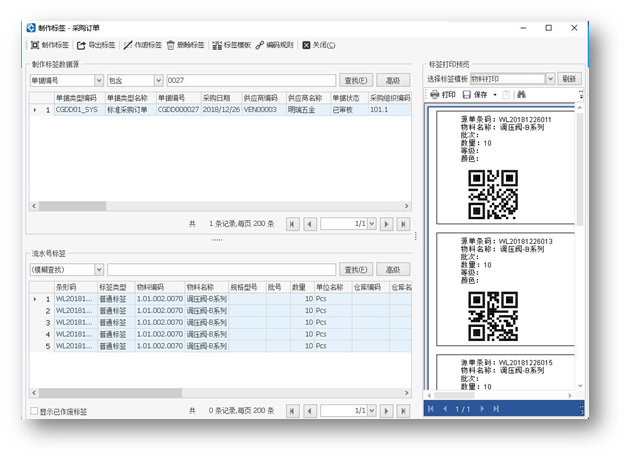Go to previous preview page in blue bar
This screenshot has height=461, width=631.
coord(445,409)
